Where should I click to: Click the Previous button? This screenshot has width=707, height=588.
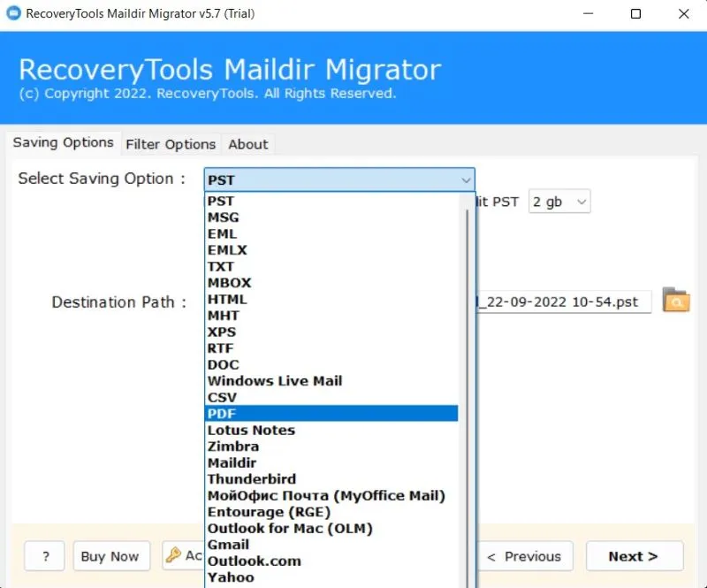click(527, 556)
